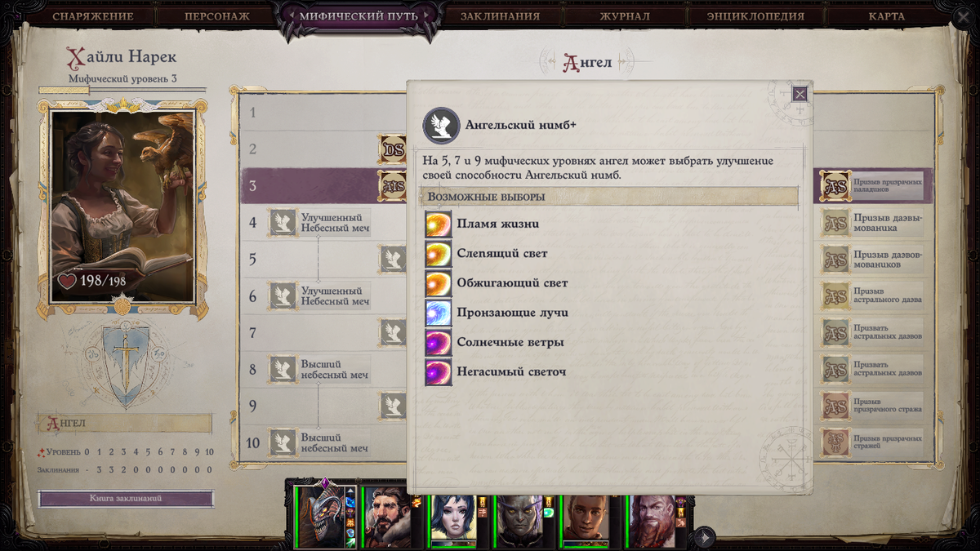Choose the Слепящий свет ability icon
Viewport: 980px width, 551px height.
point(439,254)
